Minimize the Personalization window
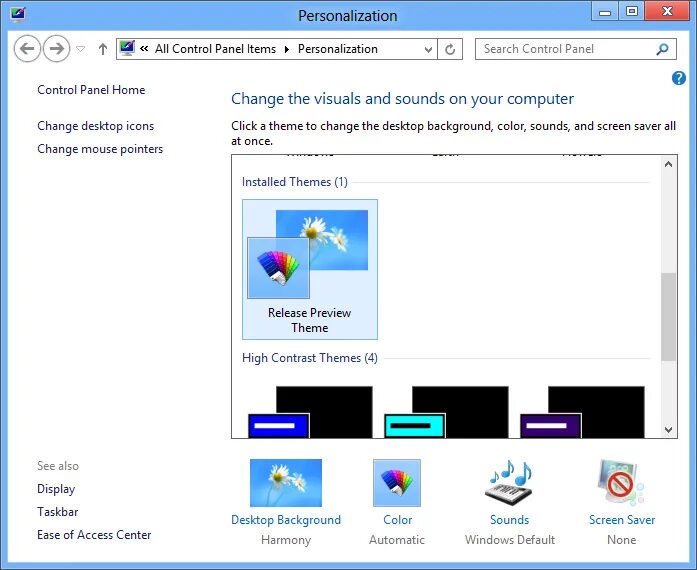 click(x=605, y=12)
